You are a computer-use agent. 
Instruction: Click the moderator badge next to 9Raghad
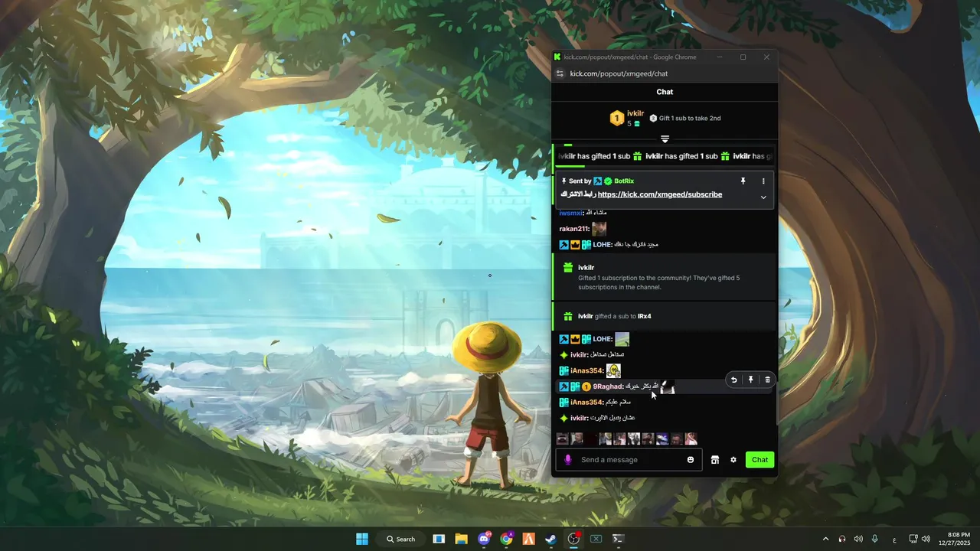coord(563,386)
